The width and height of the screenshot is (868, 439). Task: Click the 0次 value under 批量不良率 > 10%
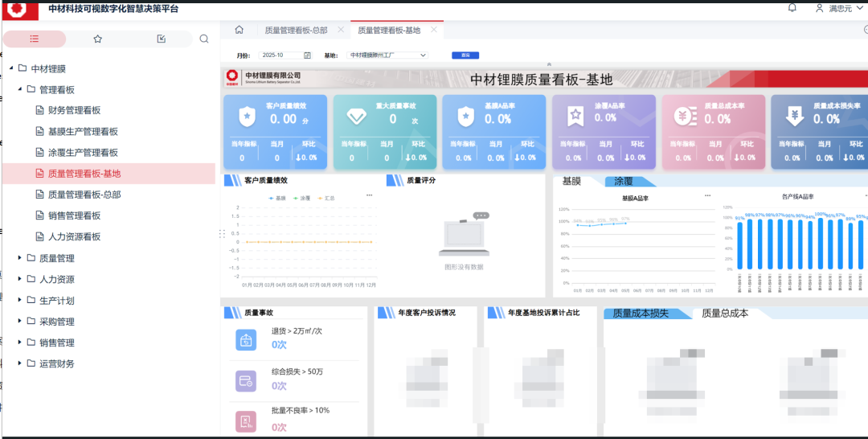point(279,428)
